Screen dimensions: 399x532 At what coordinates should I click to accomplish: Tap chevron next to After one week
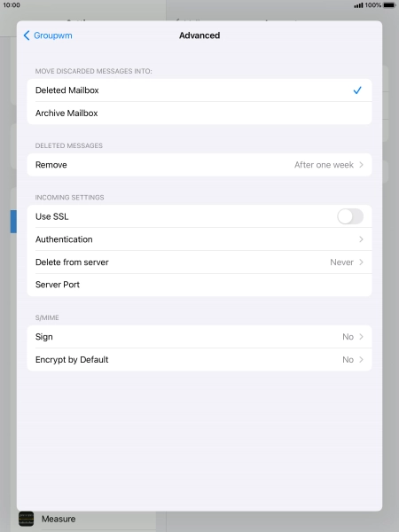(x=361, y=165)
